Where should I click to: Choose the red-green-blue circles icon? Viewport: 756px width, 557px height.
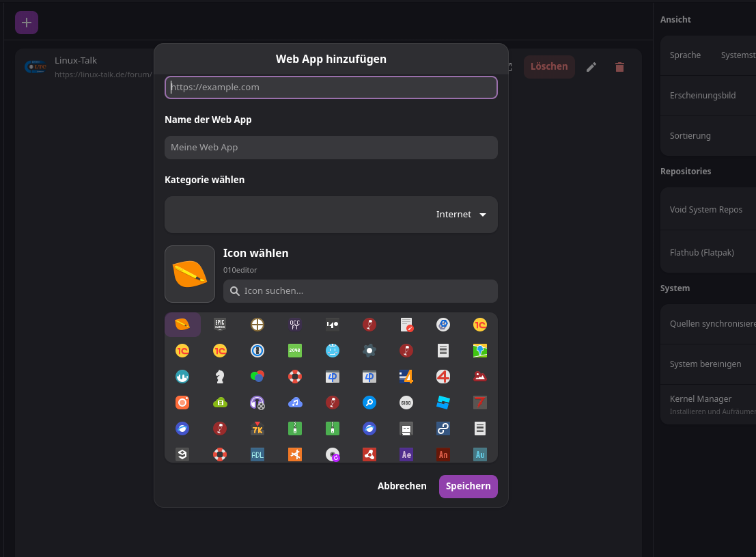tap(257, 377)
